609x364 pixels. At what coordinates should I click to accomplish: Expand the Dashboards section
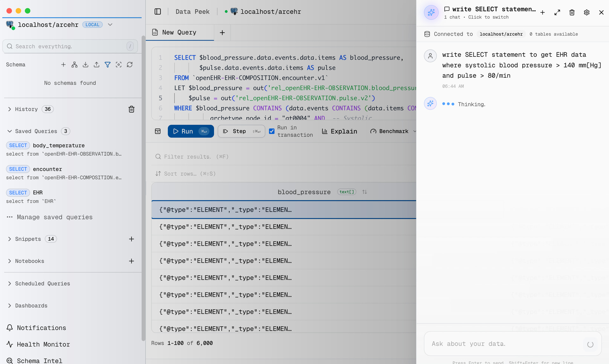pos(10,306)
